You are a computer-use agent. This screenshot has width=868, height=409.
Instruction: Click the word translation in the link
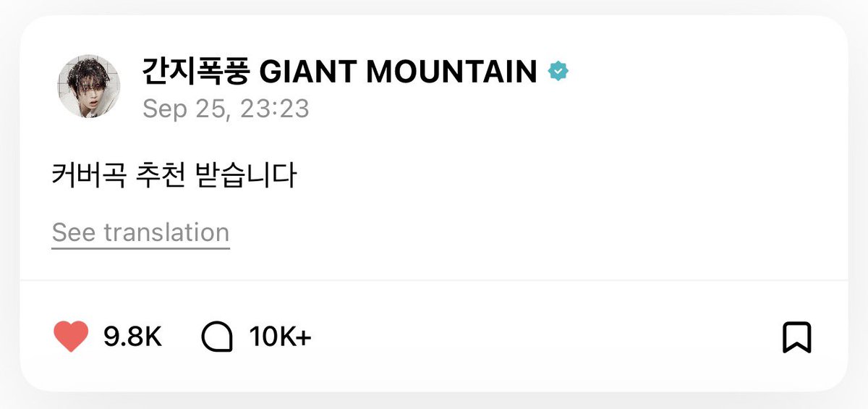[x=166, y=233]
